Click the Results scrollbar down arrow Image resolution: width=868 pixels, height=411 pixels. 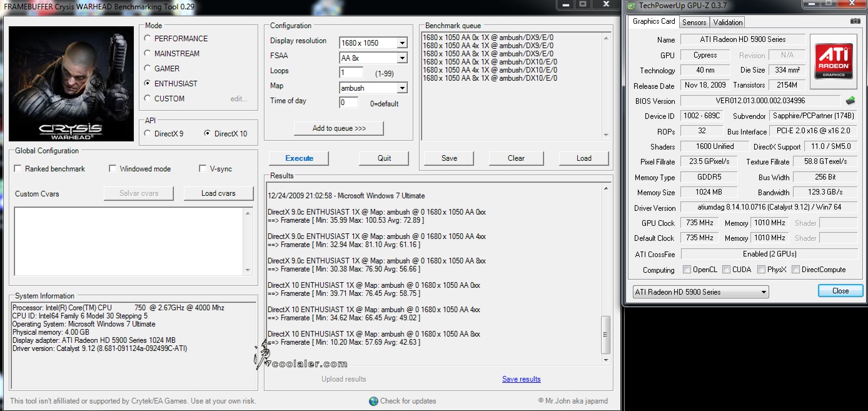[605, 360]
